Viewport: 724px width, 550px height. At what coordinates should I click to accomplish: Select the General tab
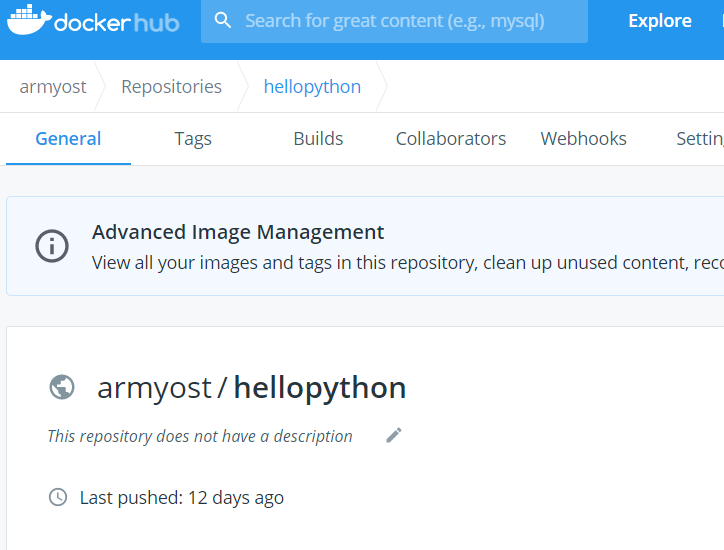point(68,139)
